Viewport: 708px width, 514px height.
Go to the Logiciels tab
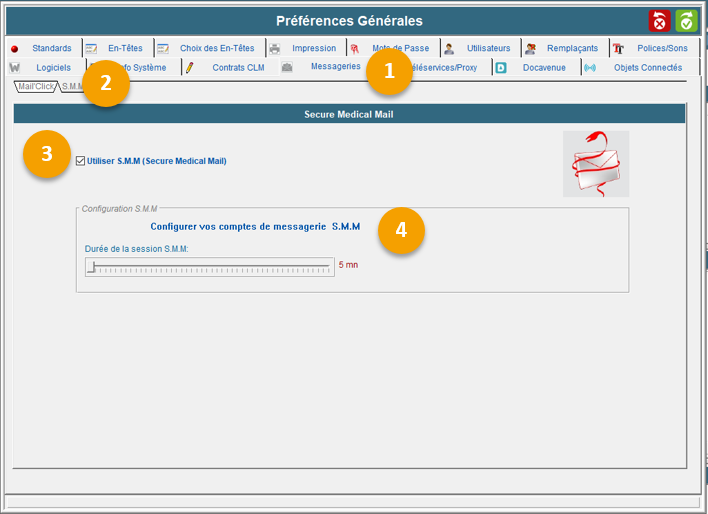[x=53, y=67]
